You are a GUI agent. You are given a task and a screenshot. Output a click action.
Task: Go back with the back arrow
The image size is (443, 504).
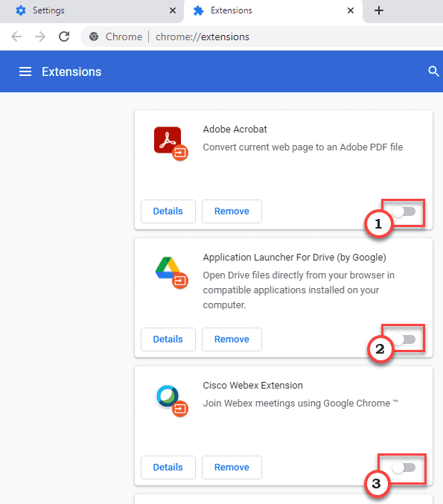(16, 36)
